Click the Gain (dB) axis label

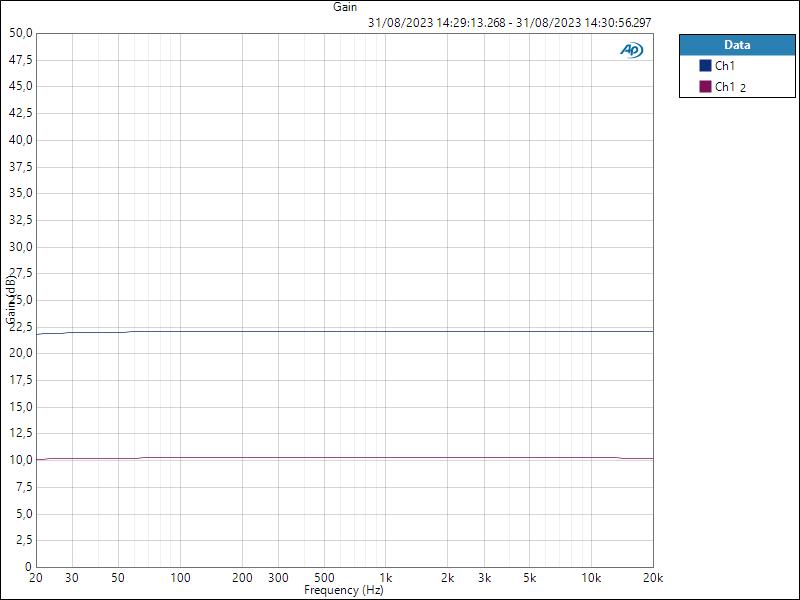(10, 298)
